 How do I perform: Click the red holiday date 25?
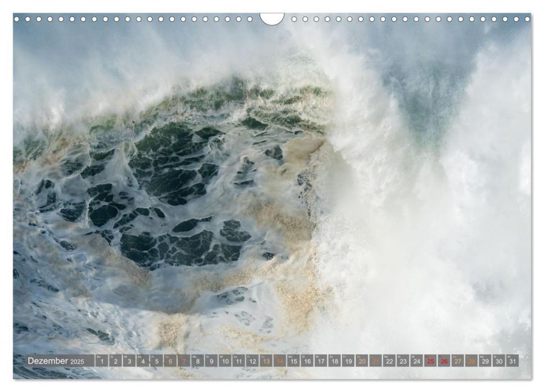[x=430, y=361]
